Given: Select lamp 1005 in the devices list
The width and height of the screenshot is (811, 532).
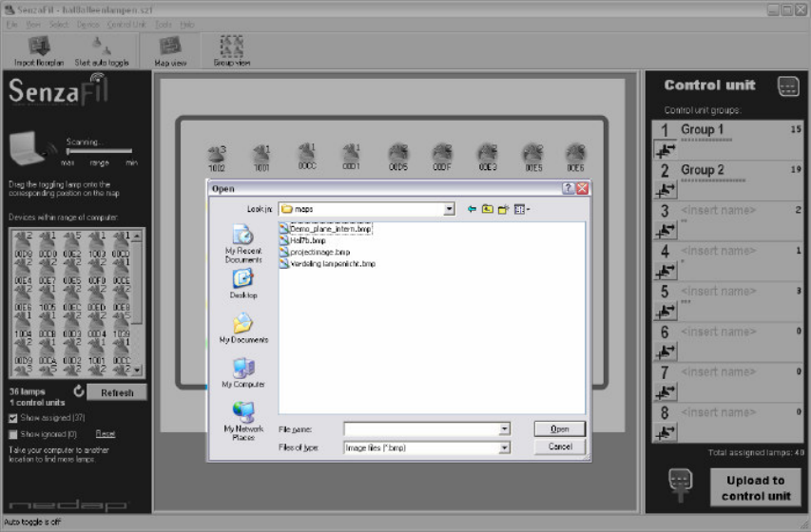Looking at the screenshot, I should (x=48, y=298).
